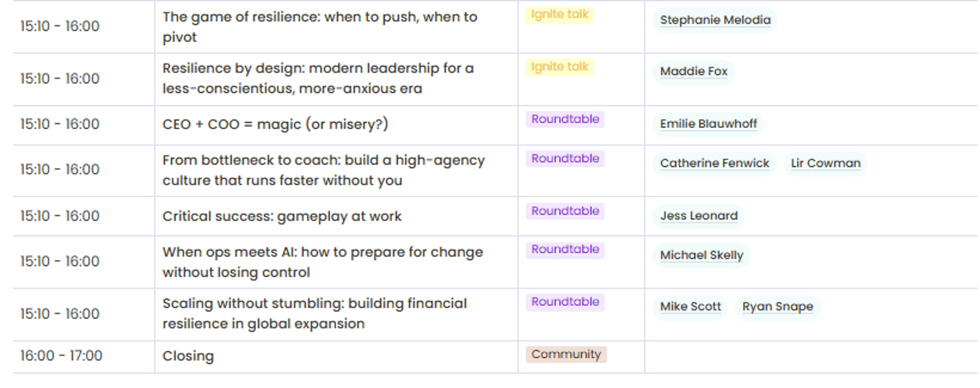
Task: Open Ryan Snape speaker profile
Action: (777, 307)
